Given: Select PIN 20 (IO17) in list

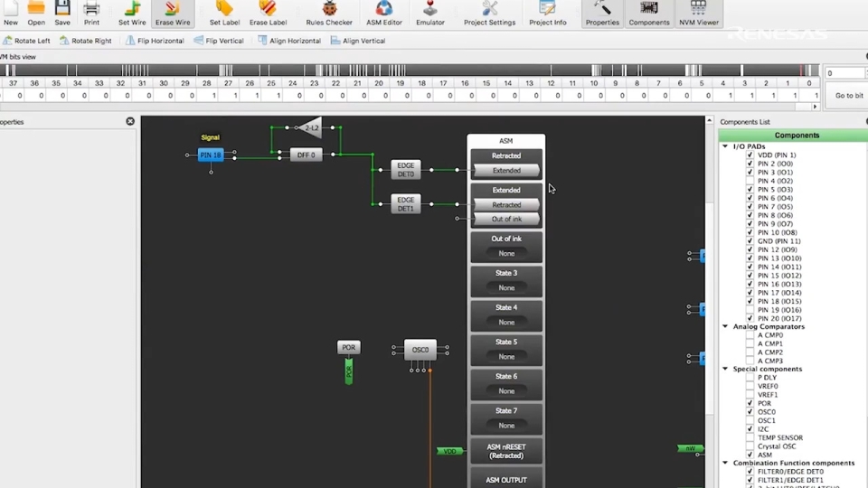Looking at the screenshot, I should click(778, 318).
